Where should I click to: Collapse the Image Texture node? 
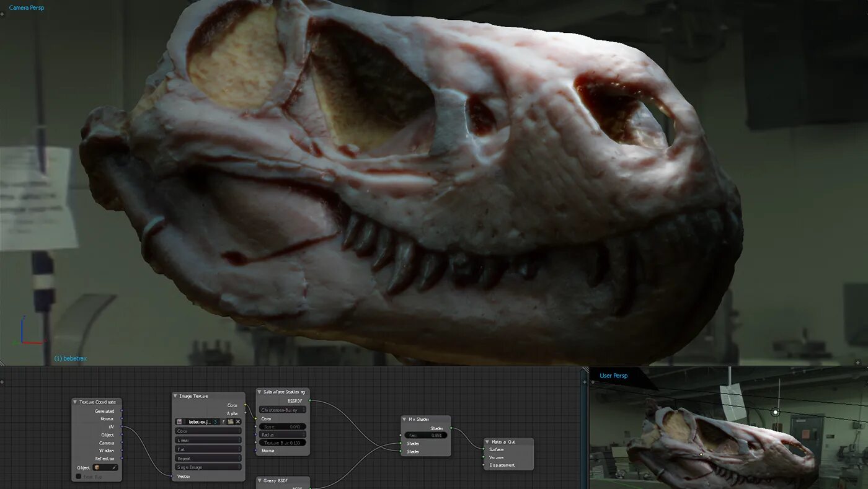175,396
